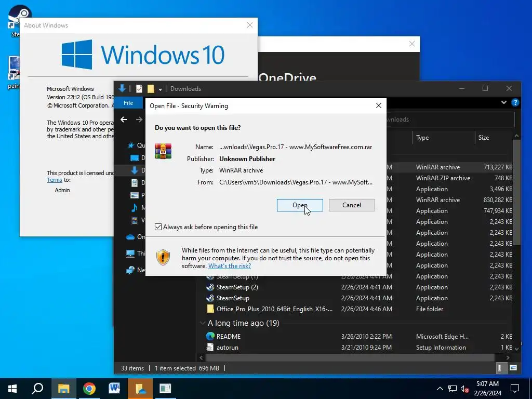The image size is (532, 399).
Task: Select the Videos icon in the navigation pane
Action: 135,220
